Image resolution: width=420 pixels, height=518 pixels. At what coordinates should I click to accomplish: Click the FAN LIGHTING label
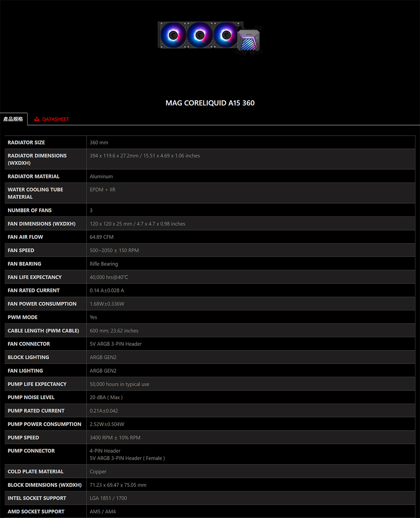point(25,371)
